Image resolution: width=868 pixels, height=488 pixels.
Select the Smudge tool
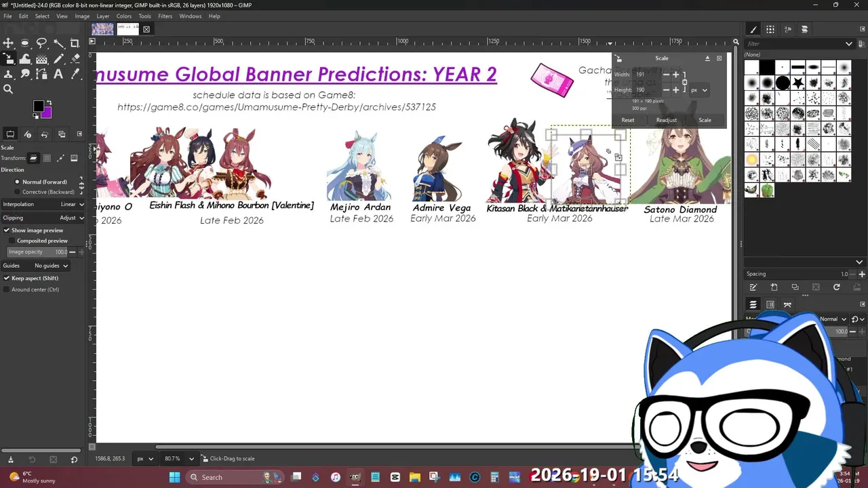(25, 75)
